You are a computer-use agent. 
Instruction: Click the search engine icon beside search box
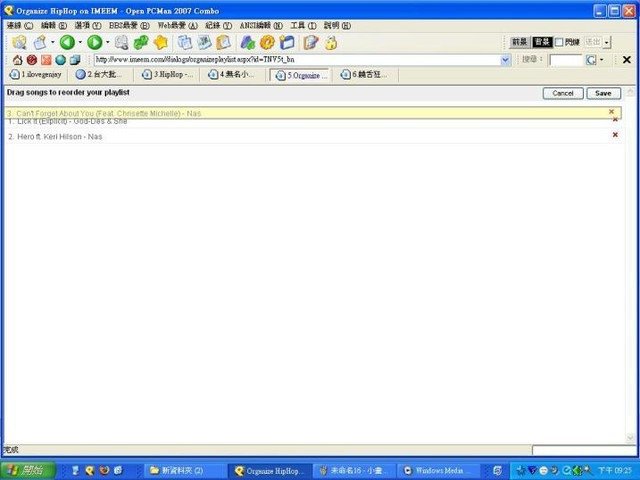click(591, 60)
